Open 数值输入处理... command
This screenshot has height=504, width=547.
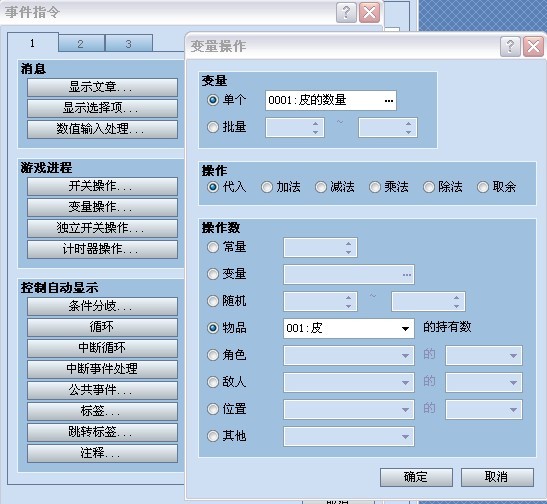pos(102,129)
